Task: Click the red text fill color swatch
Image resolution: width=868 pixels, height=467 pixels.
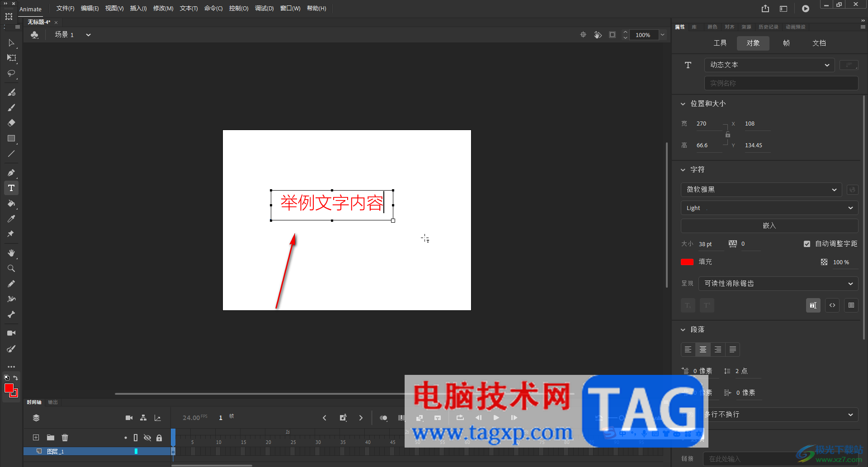Action: [x=687, y=262]
